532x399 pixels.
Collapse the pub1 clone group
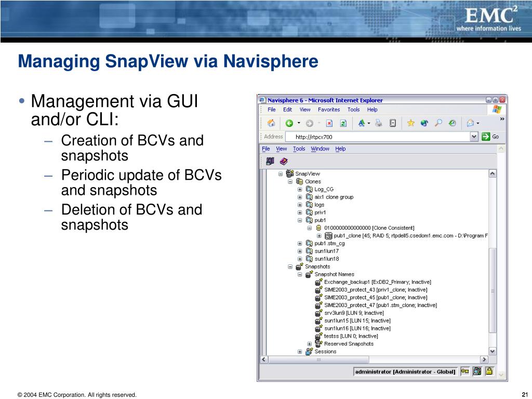point(300,220)
